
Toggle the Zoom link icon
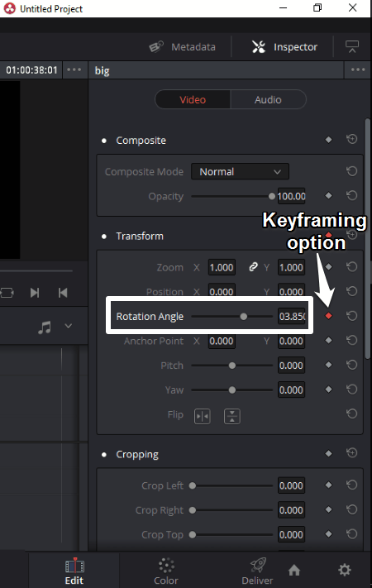pos(253,267)
